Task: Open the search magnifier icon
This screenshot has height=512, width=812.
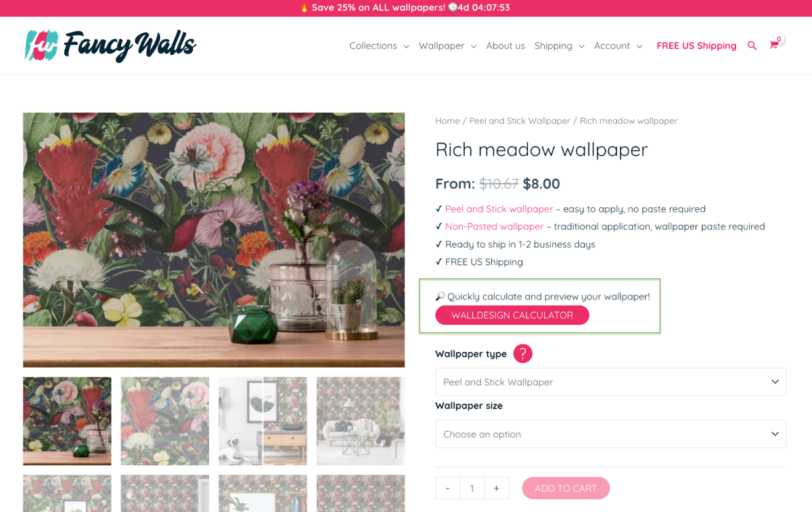Action: point(752,46)
